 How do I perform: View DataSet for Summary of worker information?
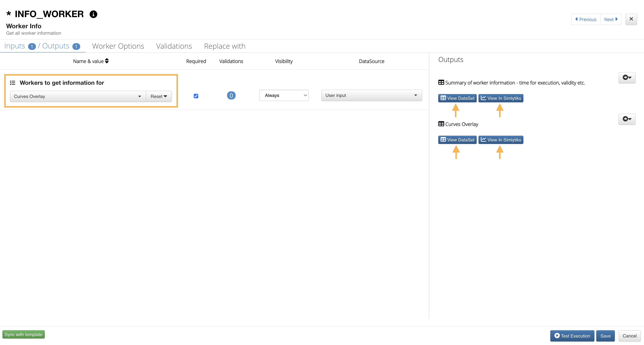click(x=457, y=98)
